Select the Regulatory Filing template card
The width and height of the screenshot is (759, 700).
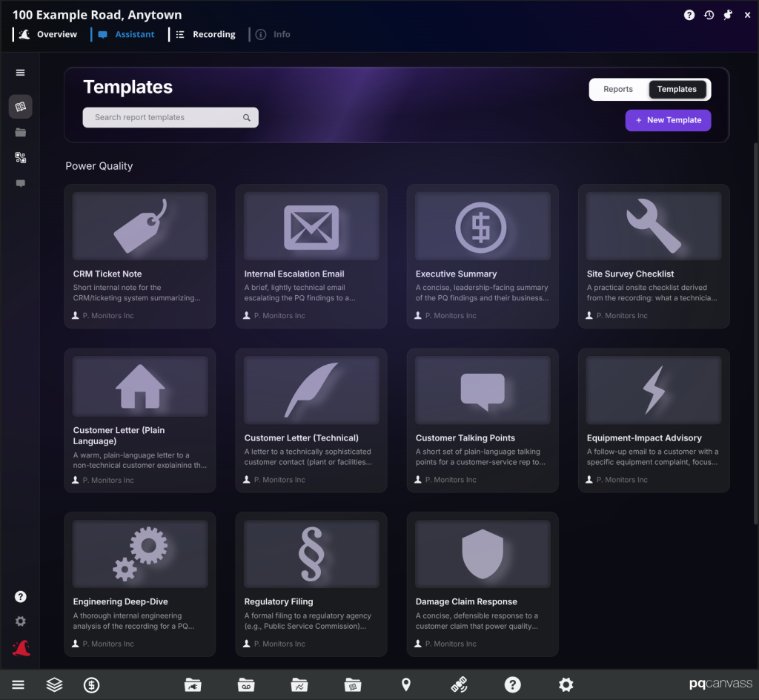coord(311,584)
